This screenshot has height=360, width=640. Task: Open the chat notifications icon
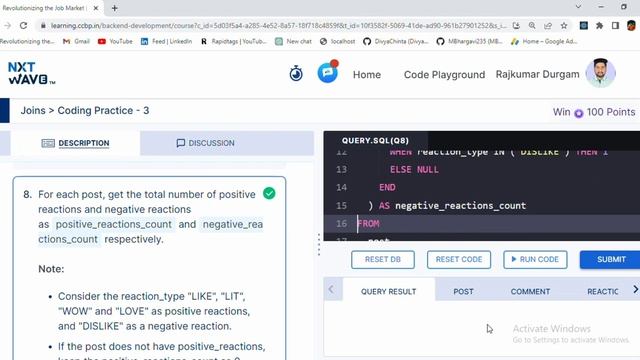click(x=328, y=72)
